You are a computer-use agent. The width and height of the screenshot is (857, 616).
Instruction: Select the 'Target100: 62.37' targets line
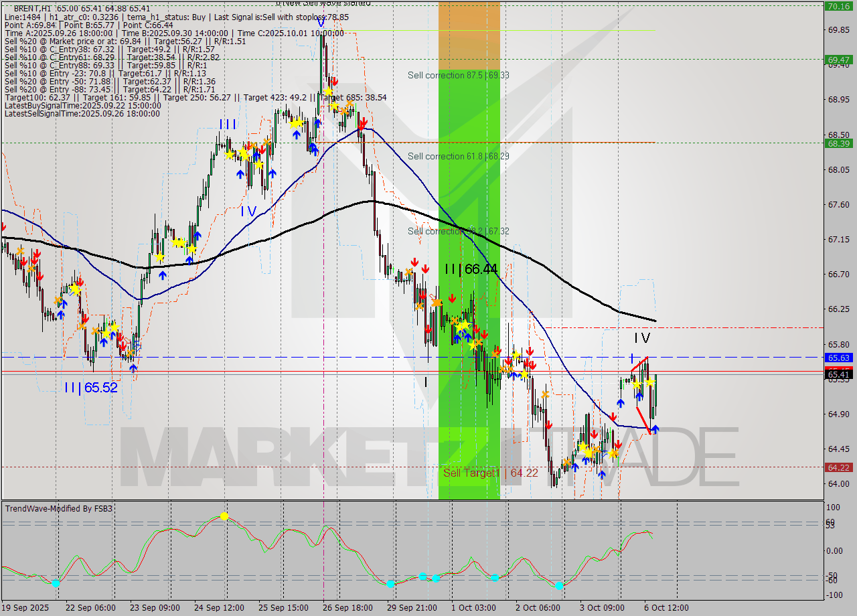(196, 98)
